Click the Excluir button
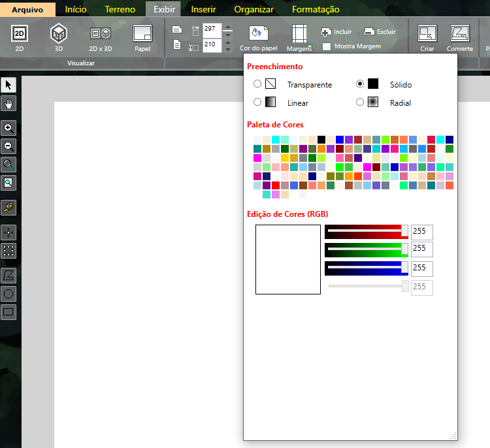The height and width of the screenshot is (448, 490). 380,31
